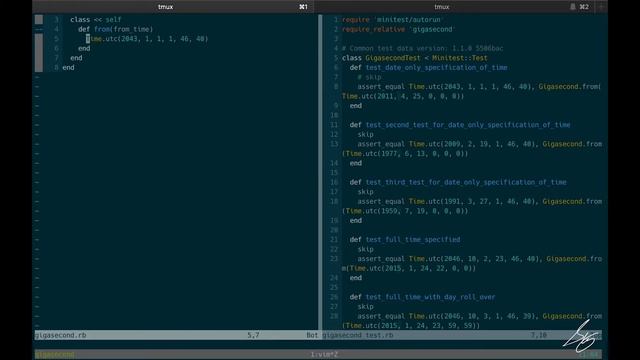This screenshot has height=360, width=640.
Task: Click the 'end' on line 19 of the test file
Action: [356, 220]
